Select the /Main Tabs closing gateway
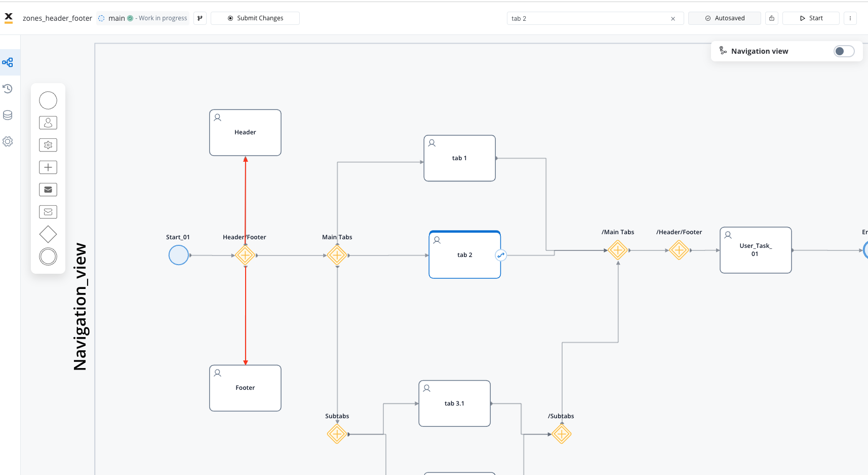 [618, 250]
